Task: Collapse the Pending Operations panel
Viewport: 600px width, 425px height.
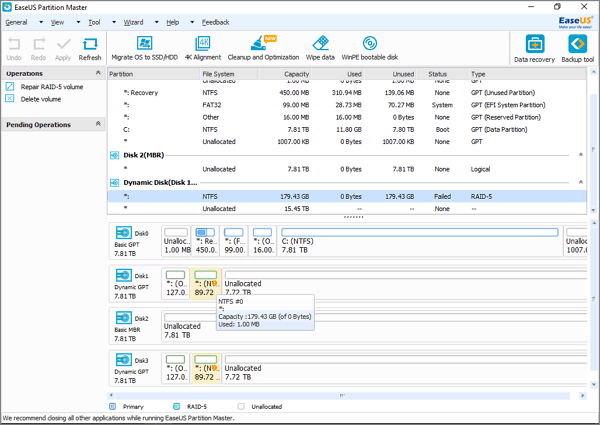Action: tap(98, 124)
